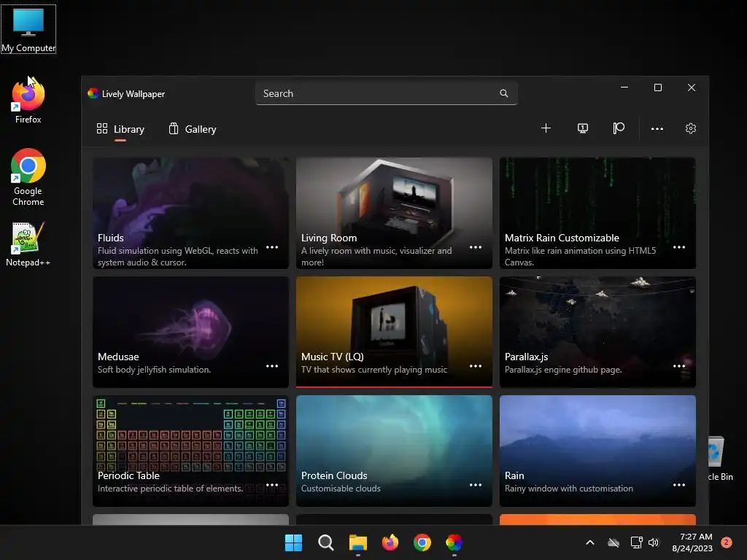Image resolution: width=747 pixels, height=560 pixels.
Task: Open more options for Parallax.js wallpaper
Action: 679,366
